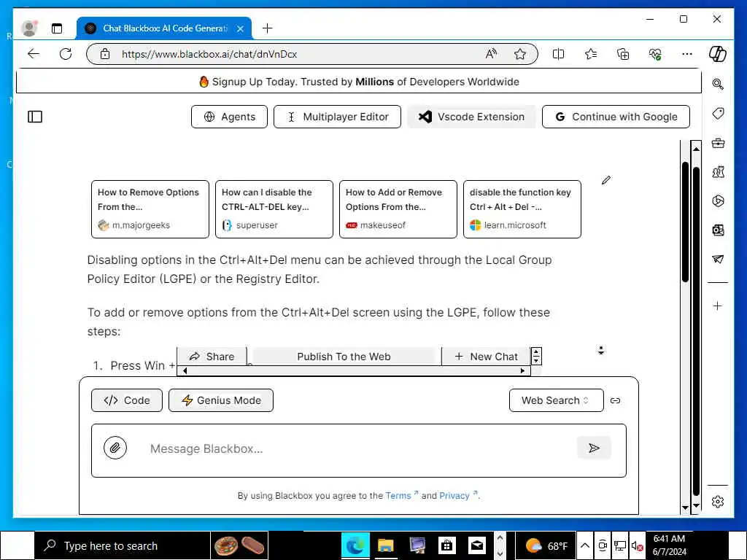Click action bar horizontal scroll left arrow
747x560 pixels.
click(185, 371)
